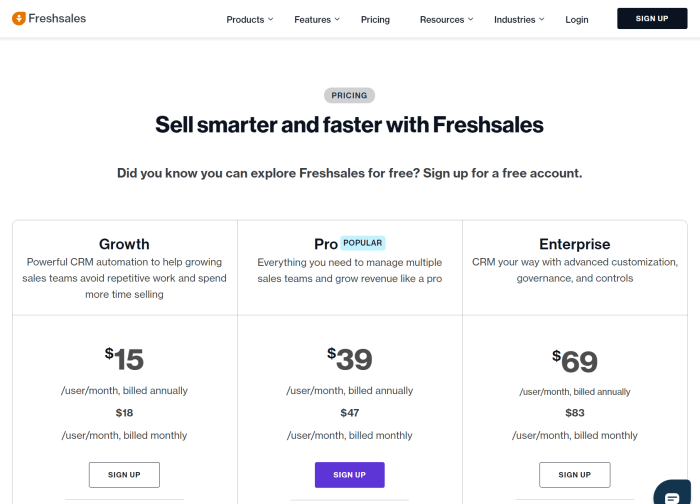Image resolution: width=700 pixels, height=504 pixels.
Task: Expand the Features dropdown menu
Action: click(x=317, y=19)
